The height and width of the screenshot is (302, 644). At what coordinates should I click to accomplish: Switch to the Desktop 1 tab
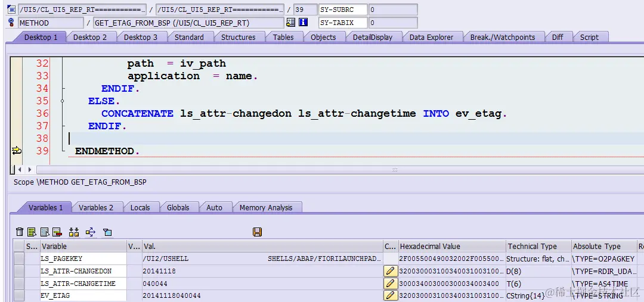pyautogui.click(x=41, y=38)
